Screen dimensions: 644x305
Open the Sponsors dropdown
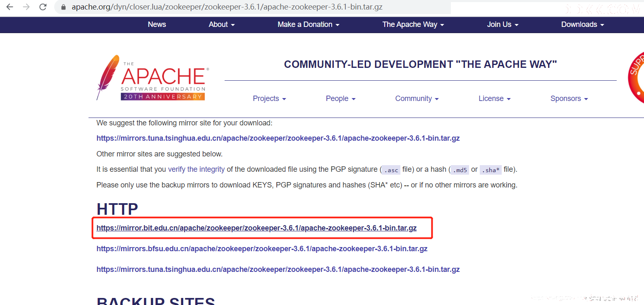click(x=569, y=98)
